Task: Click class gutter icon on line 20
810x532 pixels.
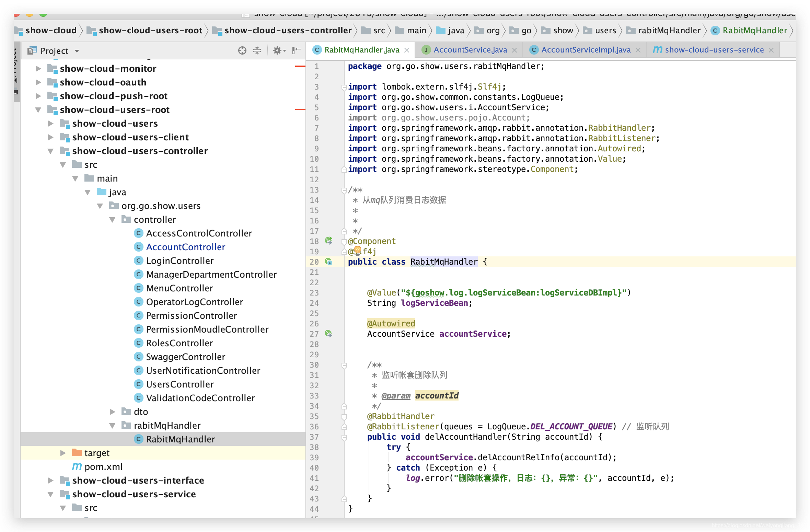Action: tap(328, 262)
